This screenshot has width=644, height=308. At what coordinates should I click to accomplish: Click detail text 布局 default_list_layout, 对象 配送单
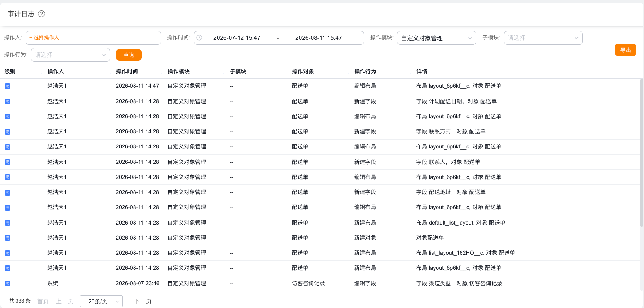point(461,223)
